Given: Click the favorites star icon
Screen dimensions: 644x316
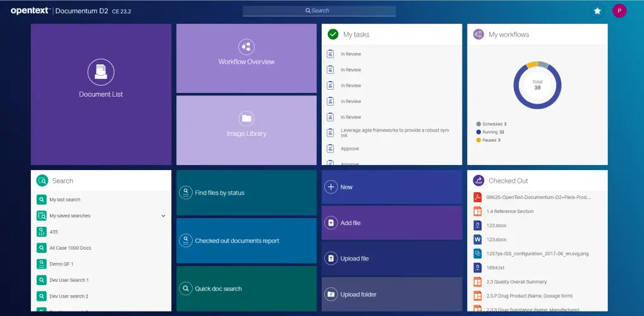Looking at the screenshot, I should 597,11.
